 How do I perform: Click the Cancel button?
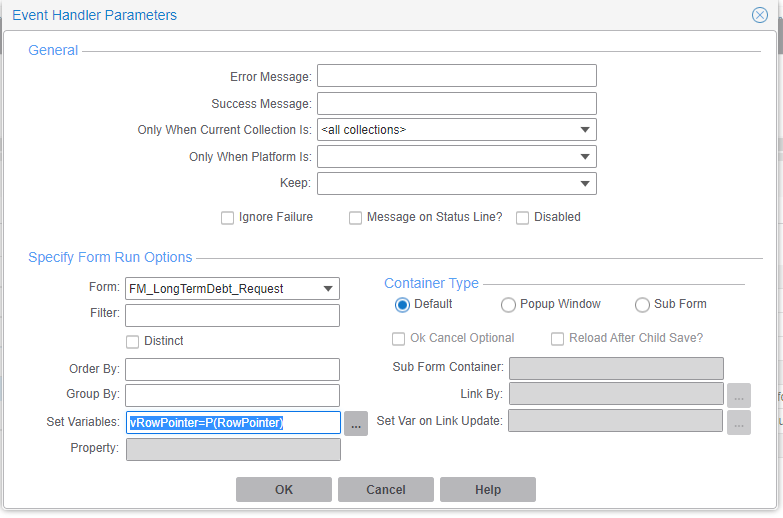(x=386, y=490)
